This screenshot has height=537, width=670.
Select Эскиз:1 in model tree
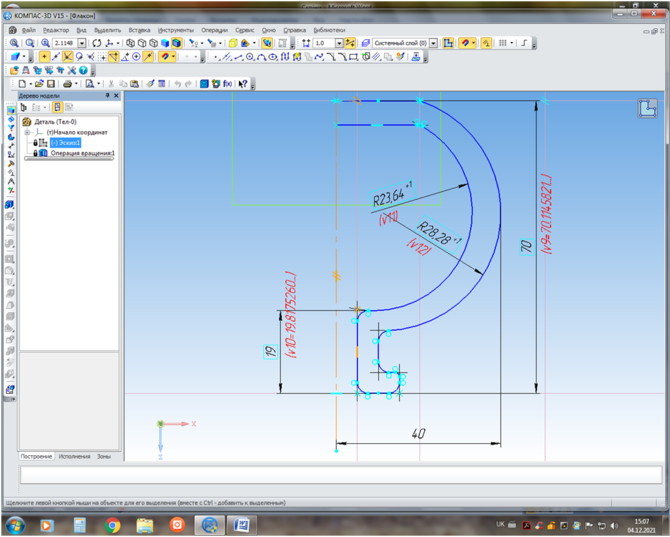(x=65, y=143)
